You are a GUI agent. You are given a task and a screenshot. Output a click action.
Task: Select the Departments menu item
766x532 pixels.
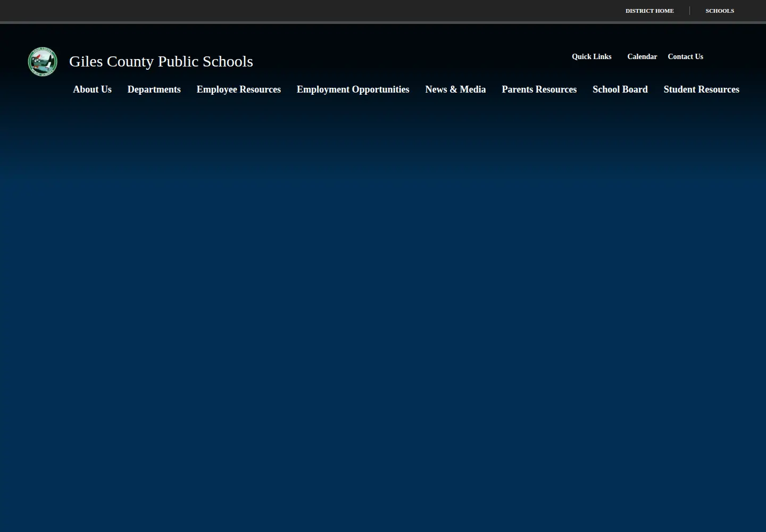[x=154, y=89]
